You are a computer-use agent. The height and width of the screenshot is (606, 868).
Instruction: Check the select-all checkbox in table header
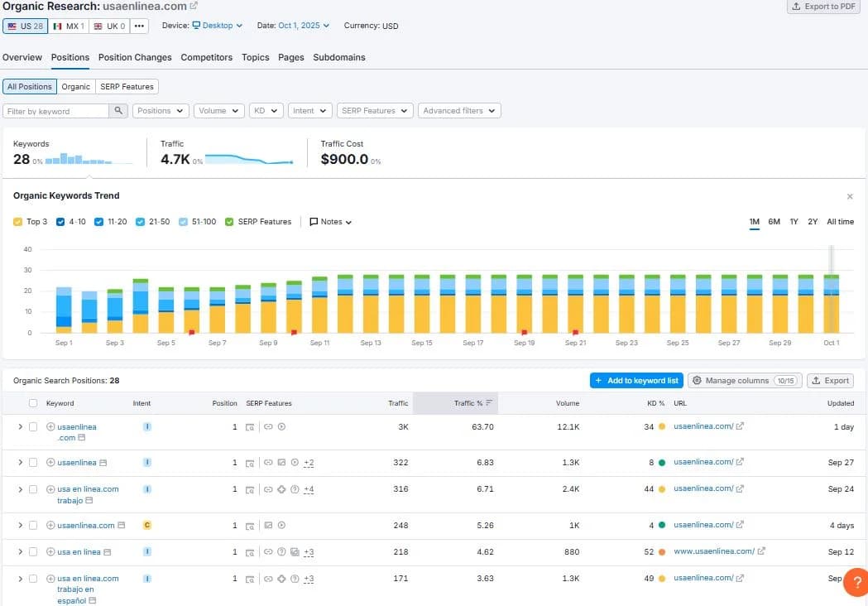[x=33, y=403]
